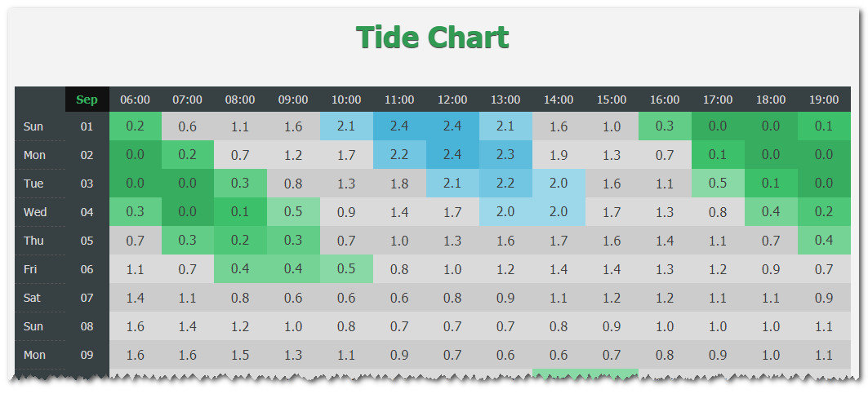868x394 pixels.
Task: Select the 15:00 column header
Action: pos(612,100)
